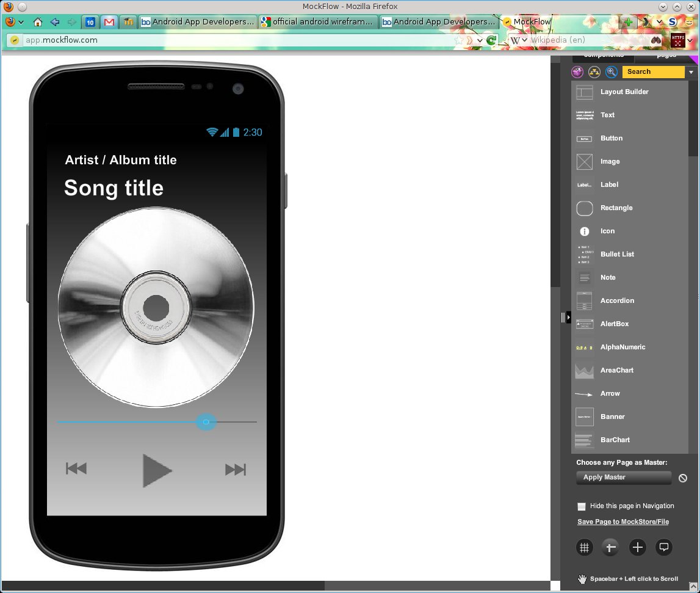Image resolution: width=700 pixels, height=593 pixels.
Task: Select the AreaChart component
Action: [616, 370]
